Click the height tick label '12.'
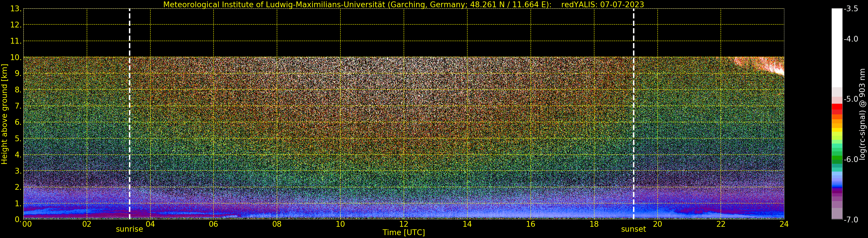Image resolution: width=868 pixels, height=238 pixels. [x=16, y=25]
